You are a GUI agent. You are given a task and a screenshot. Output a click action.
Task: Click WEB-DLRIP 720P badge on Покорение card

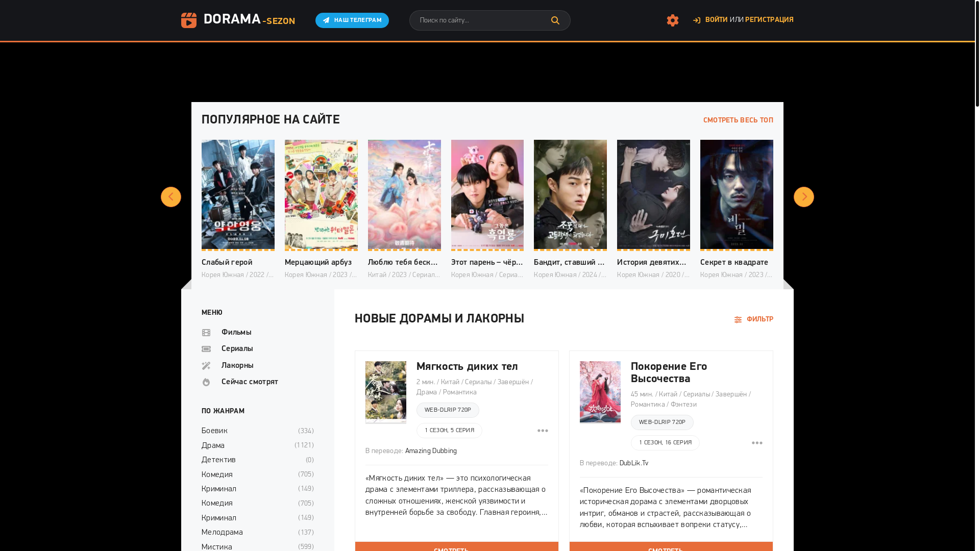point(662,422)
